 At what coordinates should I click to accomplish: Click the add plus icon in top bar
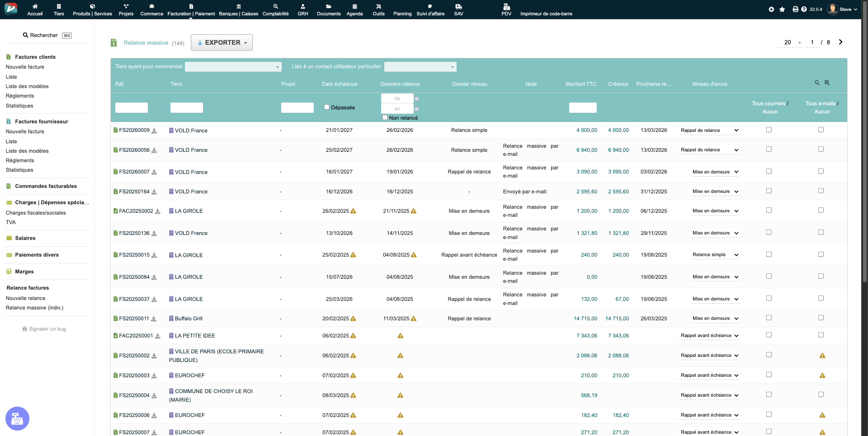(x=771, y=9)
